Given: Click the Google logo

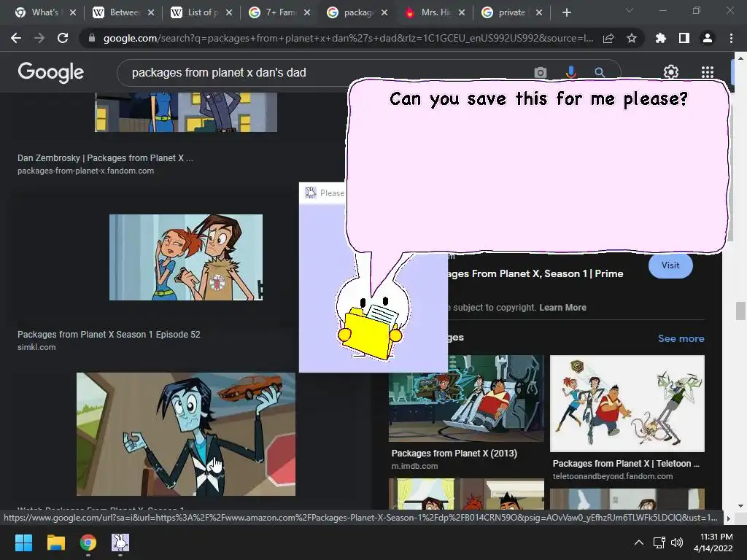Looking at the screenshot, I should [51, 72].
